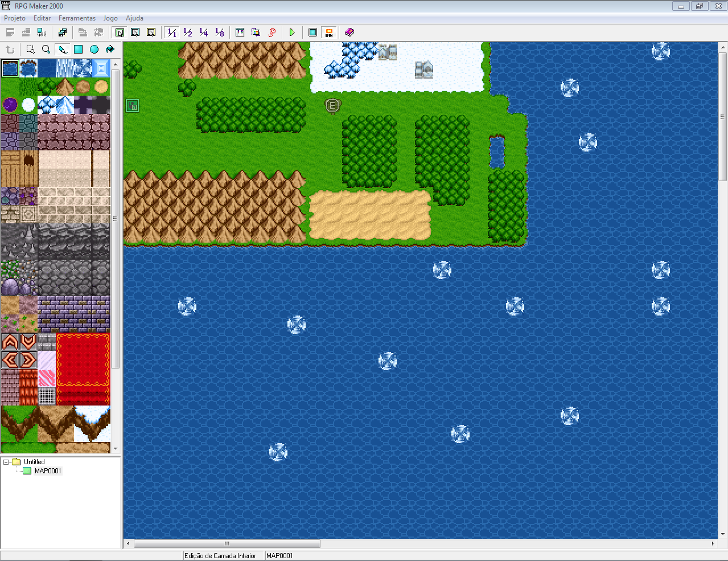Pick the orange up-arrow tile

[10, 342]
